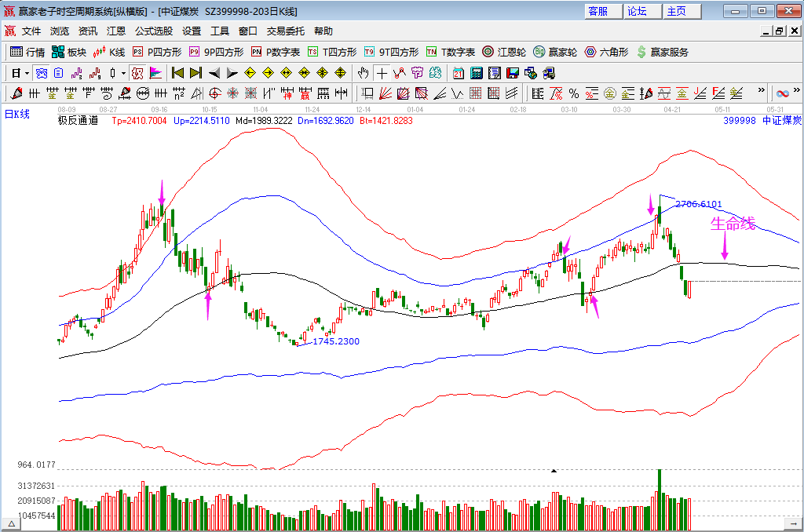The image size is (804, 532).
Task: Expand the candlestick style dropdown arrow
Action: pyautogui.click(x=123, y=73)
